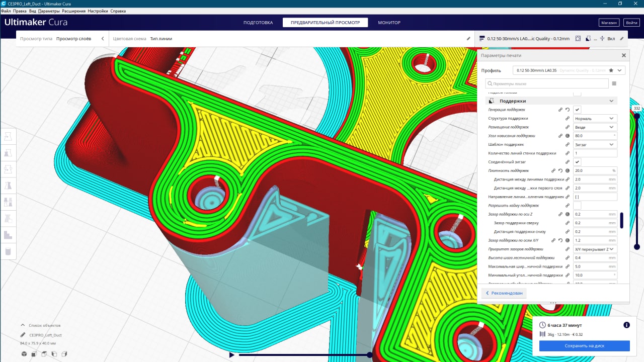The image size is (644, 362).
Task: Click link icon for Шаблон поддержек
Action: 567,144
